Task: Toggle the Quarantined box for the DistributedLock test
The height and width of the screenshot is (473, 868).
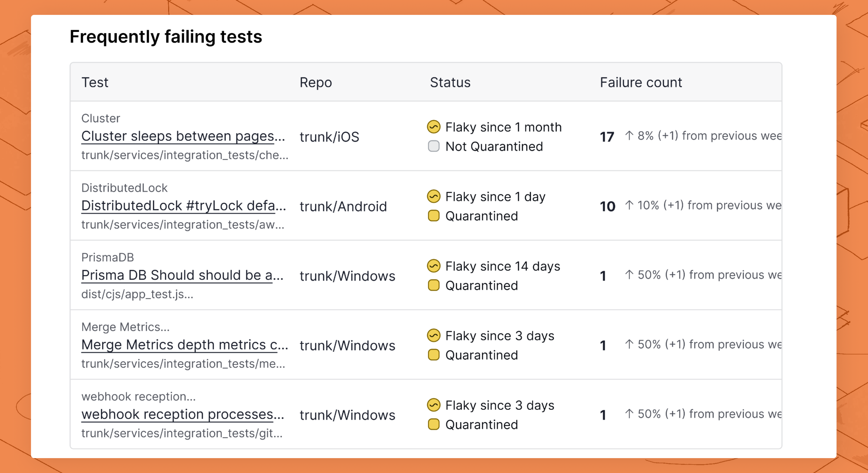Action: (x=434, y=216)
